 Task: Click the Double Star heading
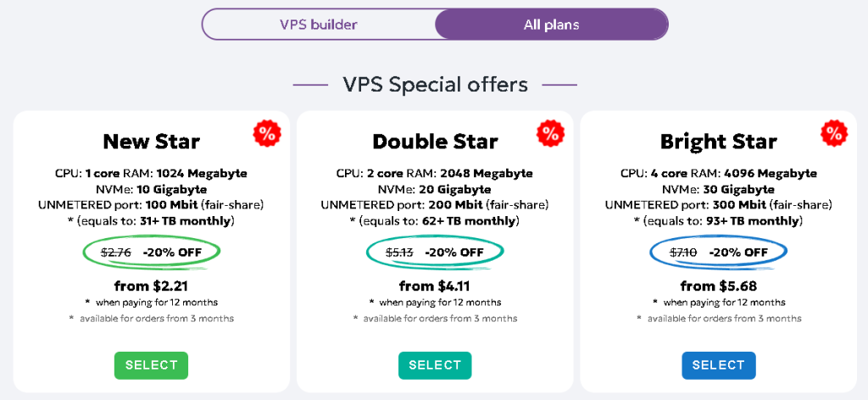pyautogui.click(x=435, y=141)
